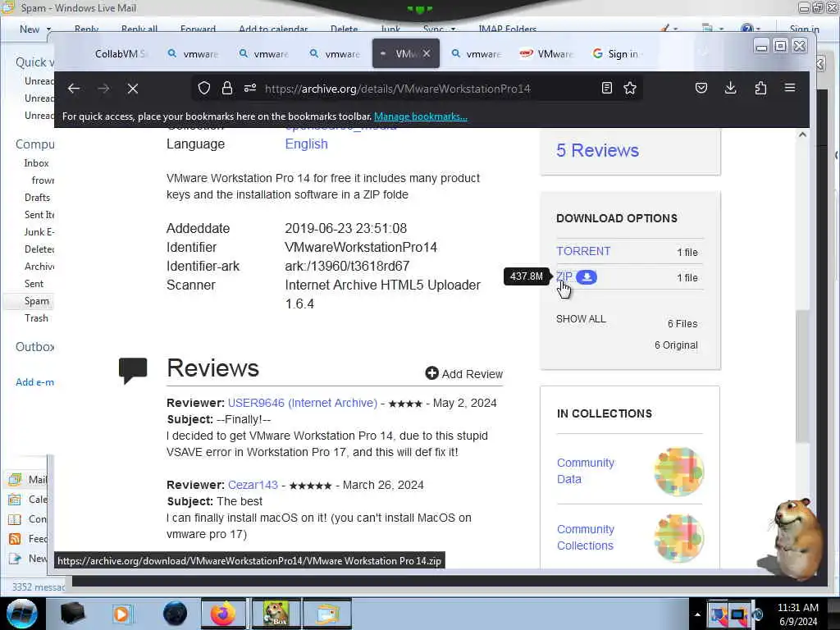
Task: Switch to the VMware tab with red logo
Action: click(547, 53)
